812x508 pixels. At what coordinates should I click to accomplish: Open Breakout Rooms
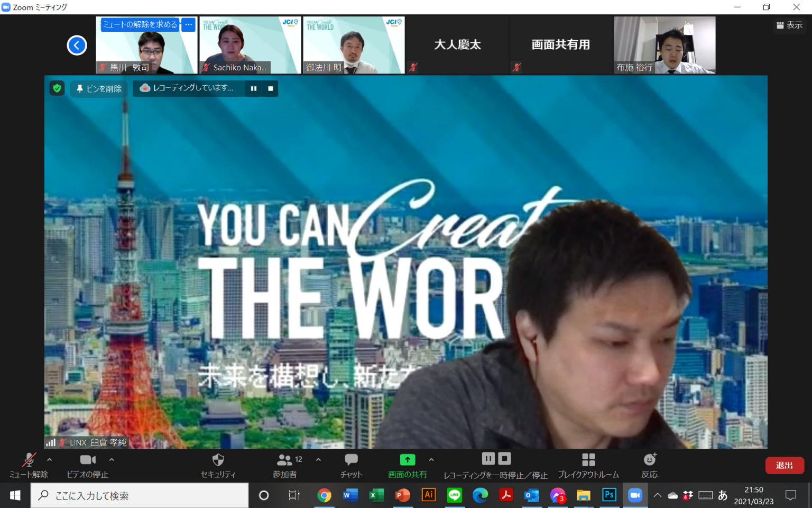588,465
